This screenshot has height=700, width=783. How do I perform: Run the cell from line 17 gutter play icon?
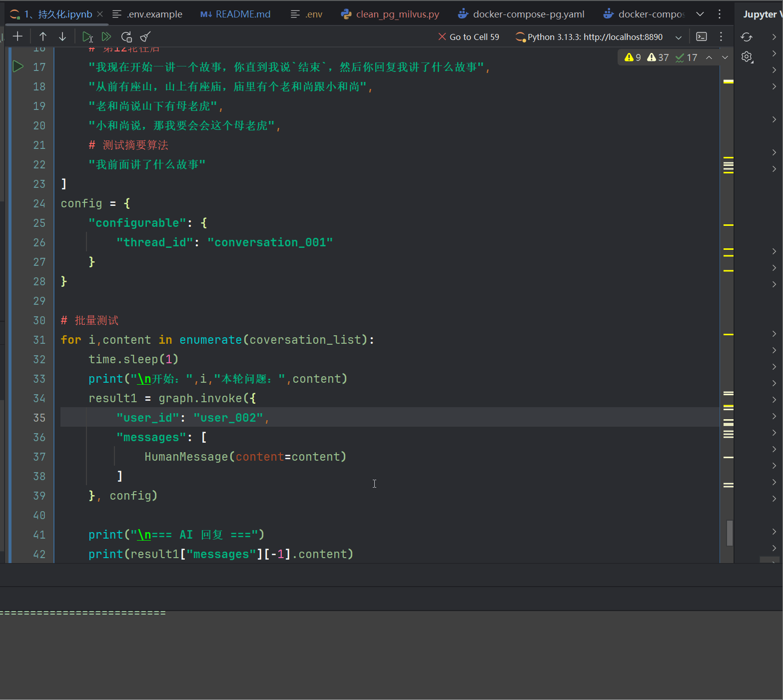pos(18,66)
